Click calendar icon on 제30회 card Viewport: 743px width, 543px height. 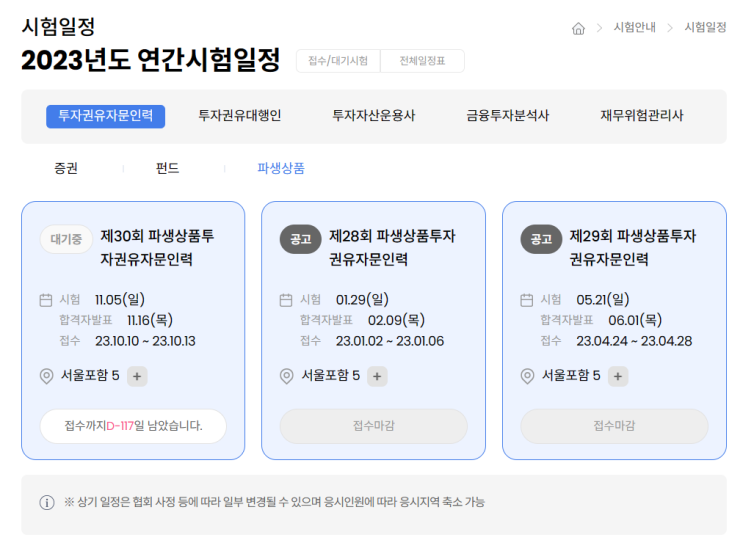tap(46, 300)
